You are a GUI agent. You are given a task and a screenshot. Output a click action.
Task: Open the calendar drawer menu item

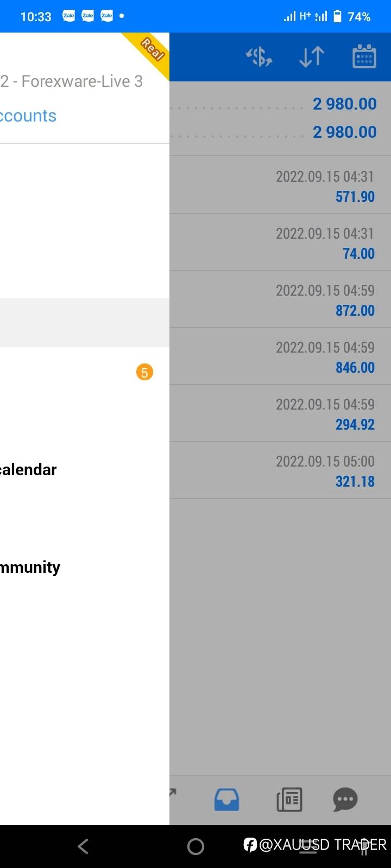click(28, 470)
